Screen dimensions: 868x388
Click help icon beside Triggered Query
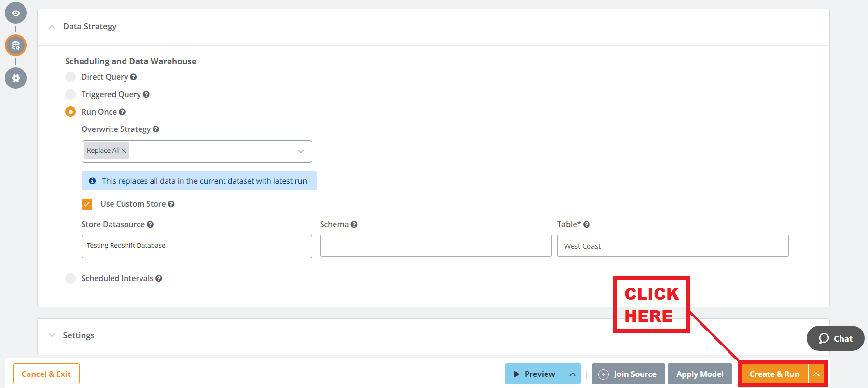[146, 95]
